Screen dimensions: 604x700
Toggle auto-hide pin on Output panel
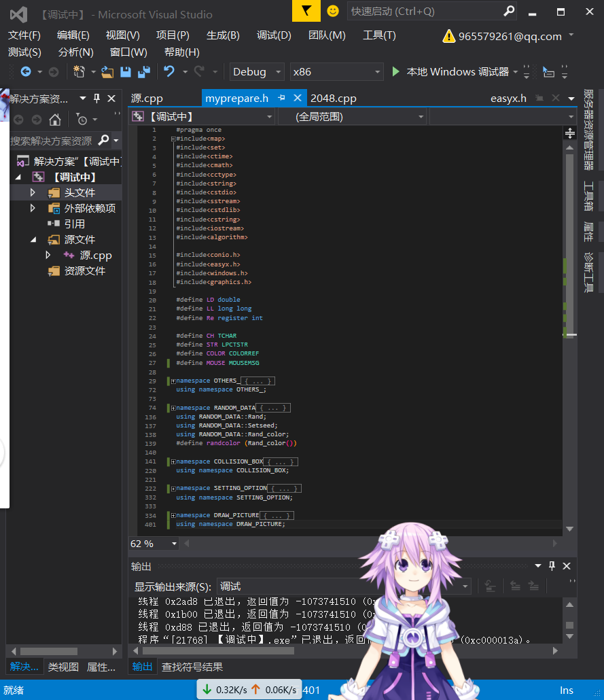pos(552,566)
